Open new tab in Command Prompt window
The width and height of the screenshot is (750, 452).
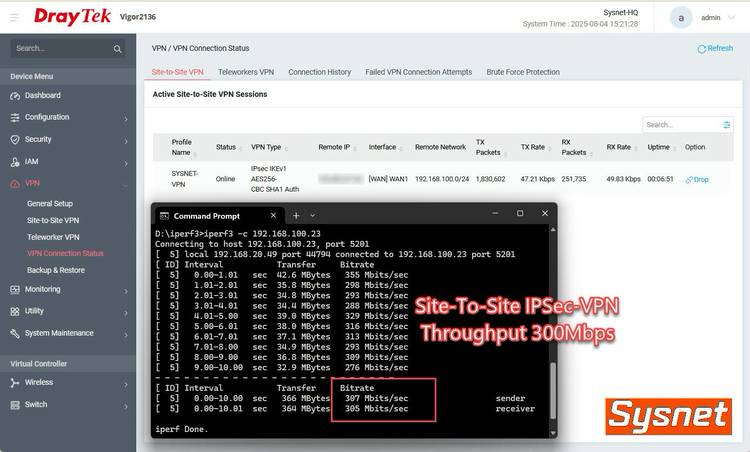(296, 215)
